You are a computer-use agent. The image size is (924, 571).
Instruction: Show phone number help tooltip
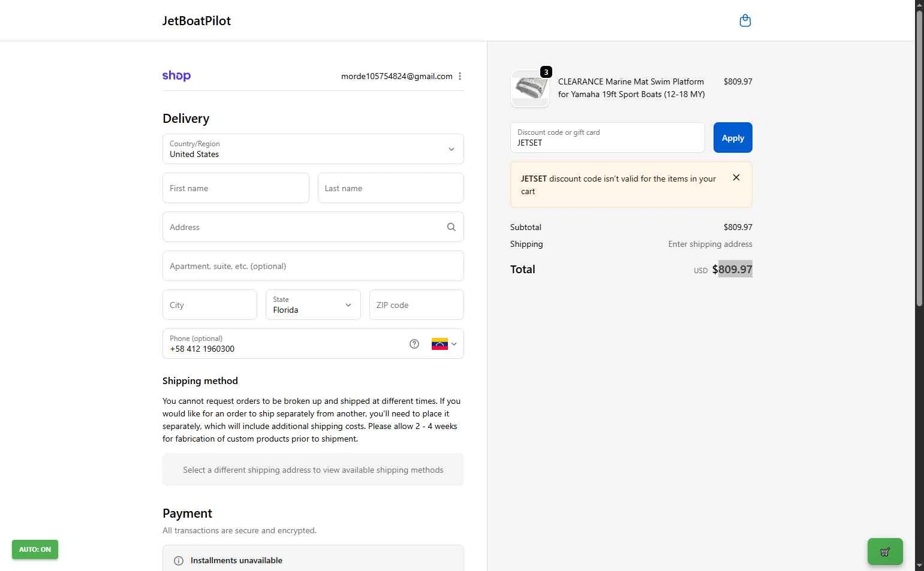tap(414, 344)
